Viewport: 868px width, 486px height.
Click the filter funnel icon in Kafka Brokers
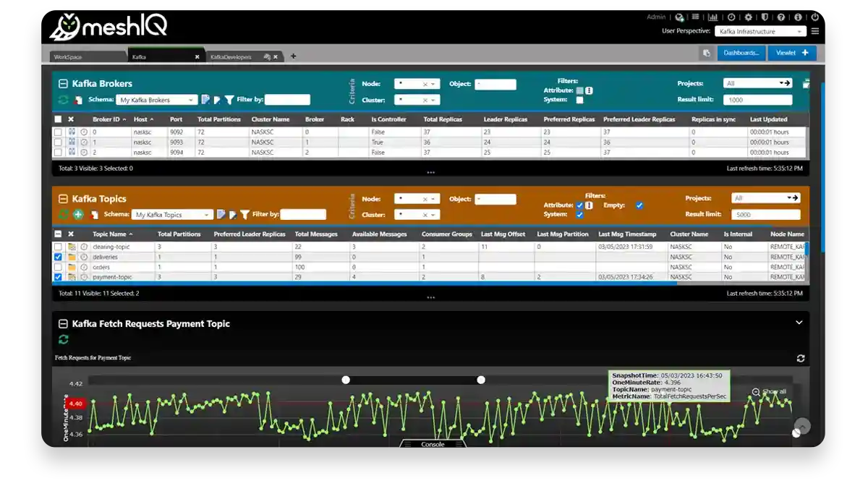coord(229,100)
